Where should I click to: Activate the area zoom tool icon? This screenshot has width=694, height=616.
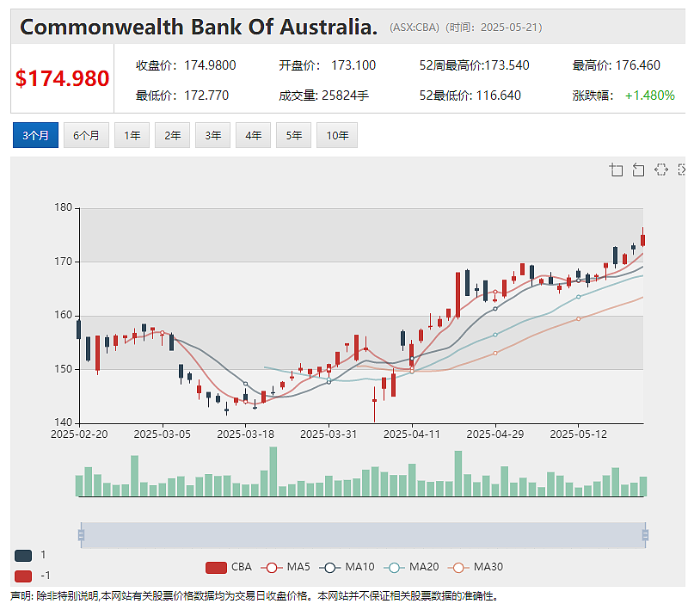pyautogui.click(x=616, y=170)
